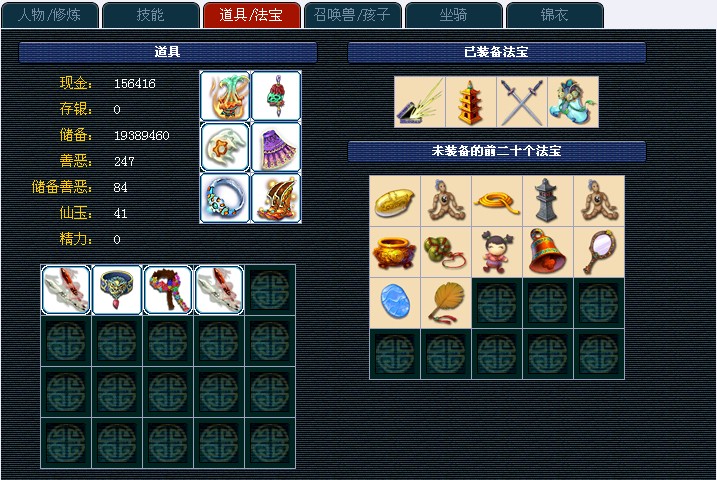This screenshot has width=717, height=480.
Task: Select the golden cauldron treasure icon
Action: click(x=395, y=252)
